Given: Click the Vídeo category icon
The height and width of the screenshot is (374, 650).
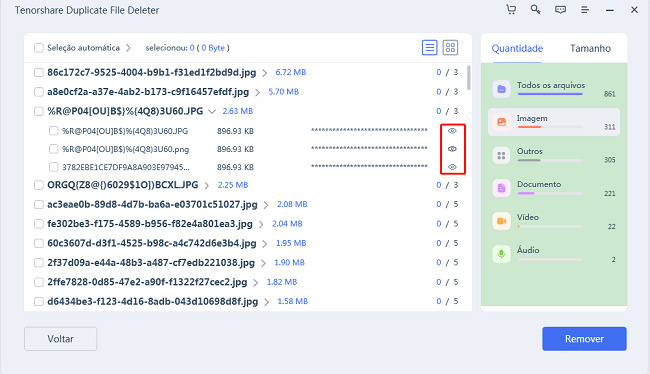Looking at the screenshot, I should pyautogui.click(x=501, y=221).
